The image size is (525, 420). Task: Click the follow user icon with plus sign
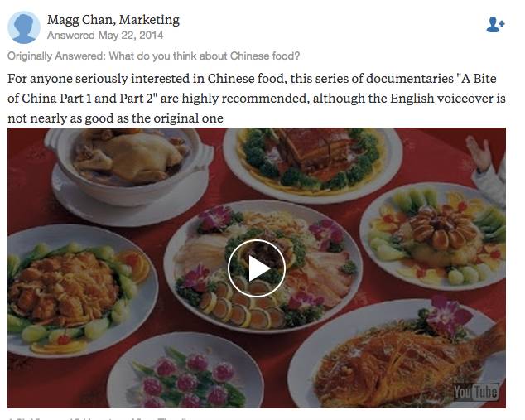pyautogui.click(x=495, y=25)
